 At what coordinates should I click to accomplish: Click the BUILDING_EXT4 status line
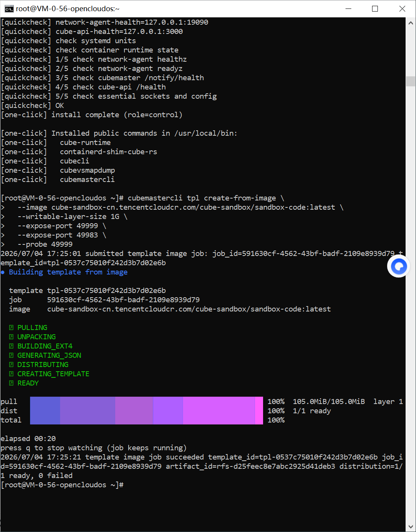coord(41,346)
